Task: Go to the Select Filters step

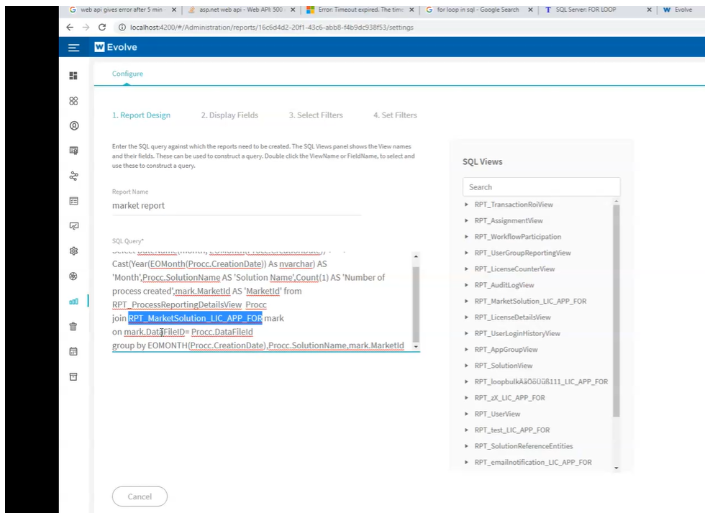Action: (x=315, y=115)
